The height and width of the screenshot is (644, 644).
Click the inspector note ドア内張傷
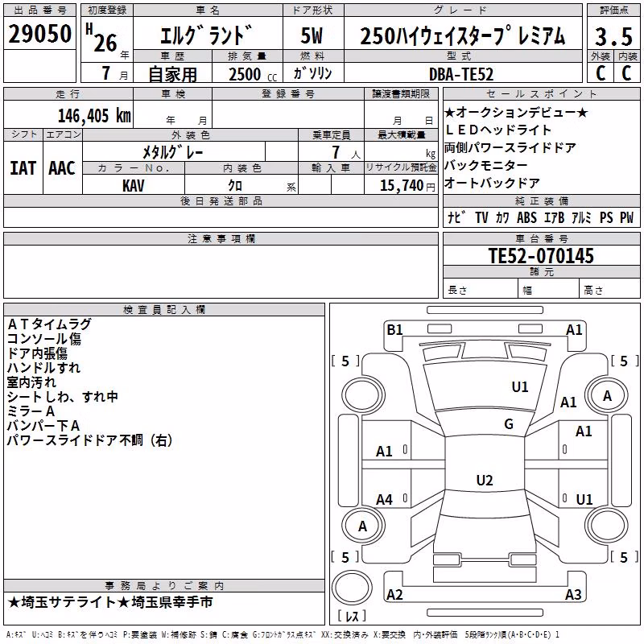[x=37, y=353]
